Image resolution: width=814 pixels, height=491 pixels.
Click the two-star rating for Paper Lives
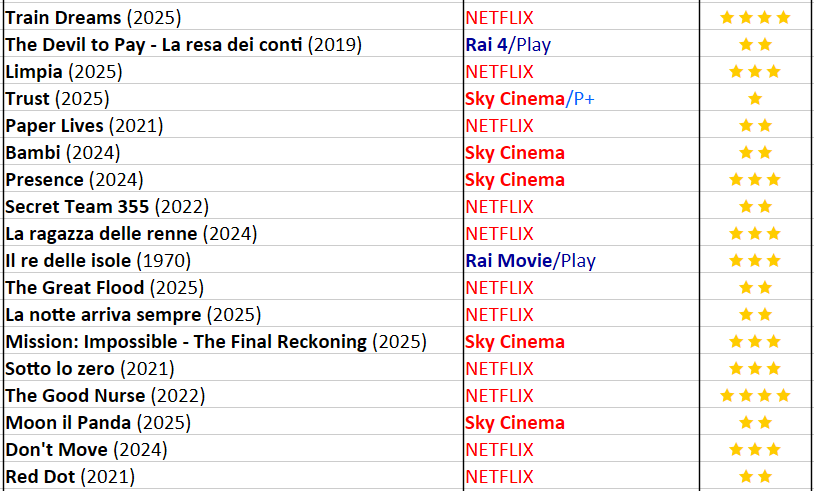click(755, 126)
